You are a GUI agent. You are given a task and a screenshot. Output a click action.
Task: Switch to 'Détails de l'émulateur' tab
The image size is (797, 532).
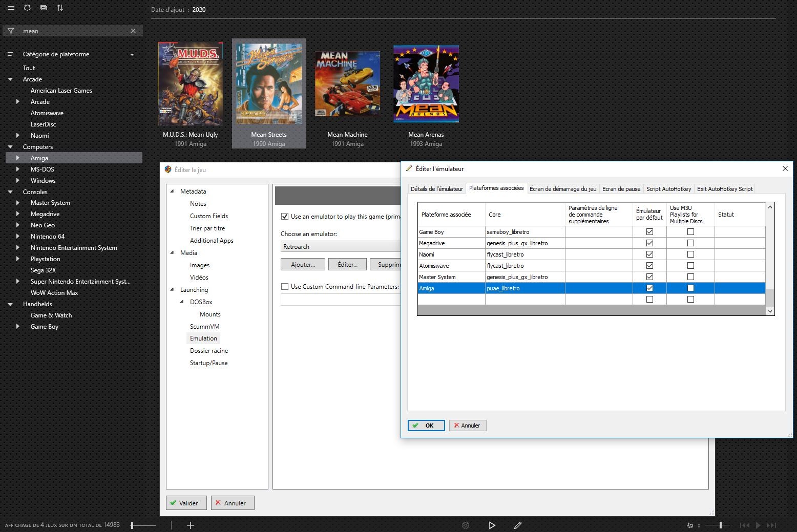[437, 189]
